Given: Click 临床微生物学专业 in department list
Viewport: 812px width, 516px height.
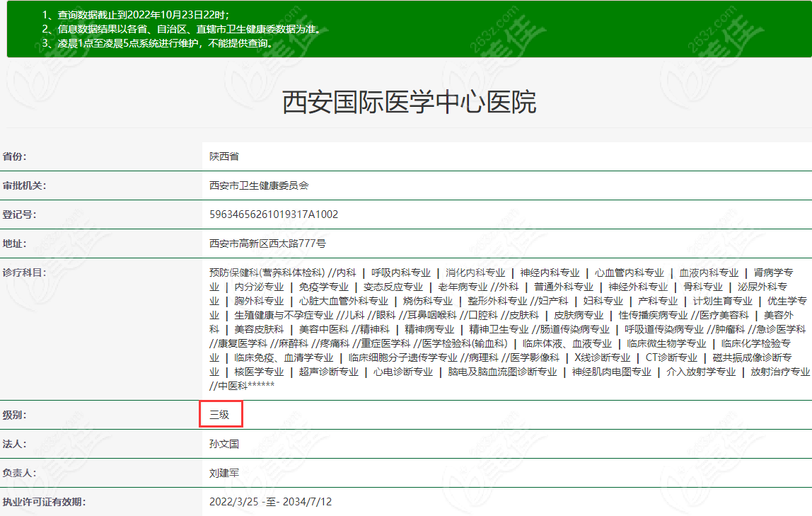Looking at the screenshot, I should [666, 343].
